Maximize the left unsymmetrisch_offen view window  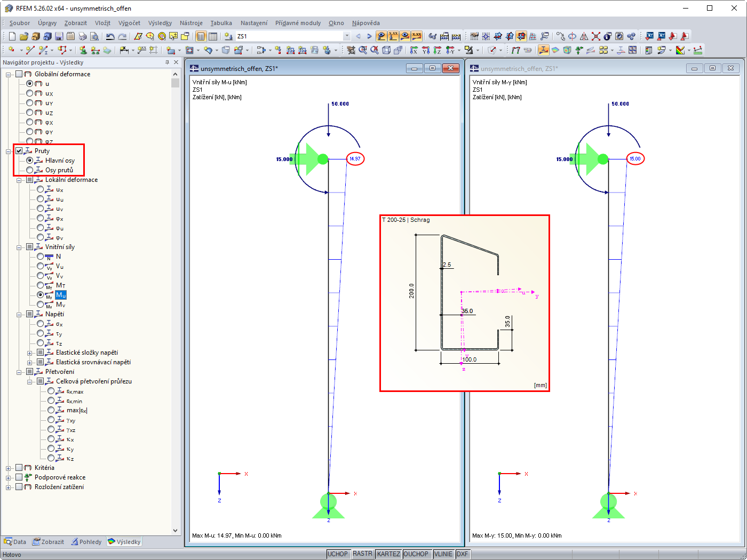(x=432, y=68)
